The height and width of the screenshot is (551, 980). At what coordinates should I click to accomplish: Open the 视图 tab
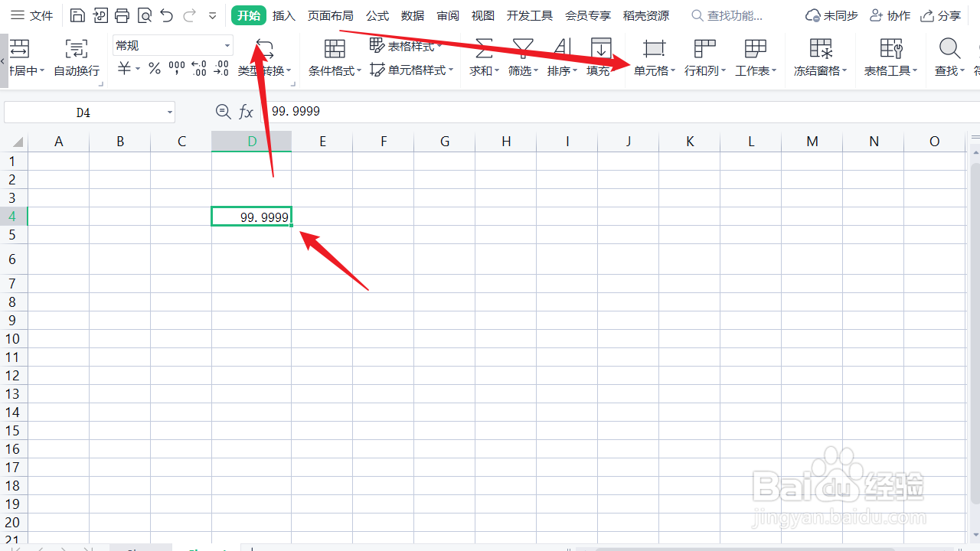483,15
